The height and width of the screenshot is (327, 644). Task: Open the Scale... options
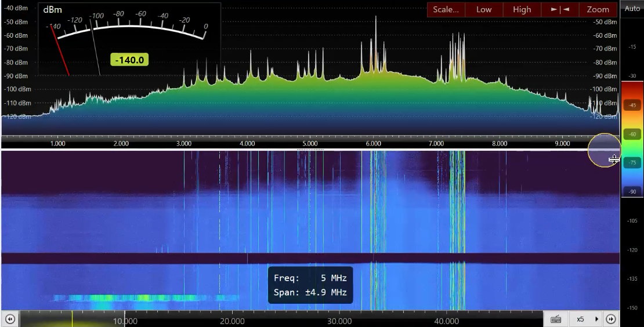tap(446, 9)
